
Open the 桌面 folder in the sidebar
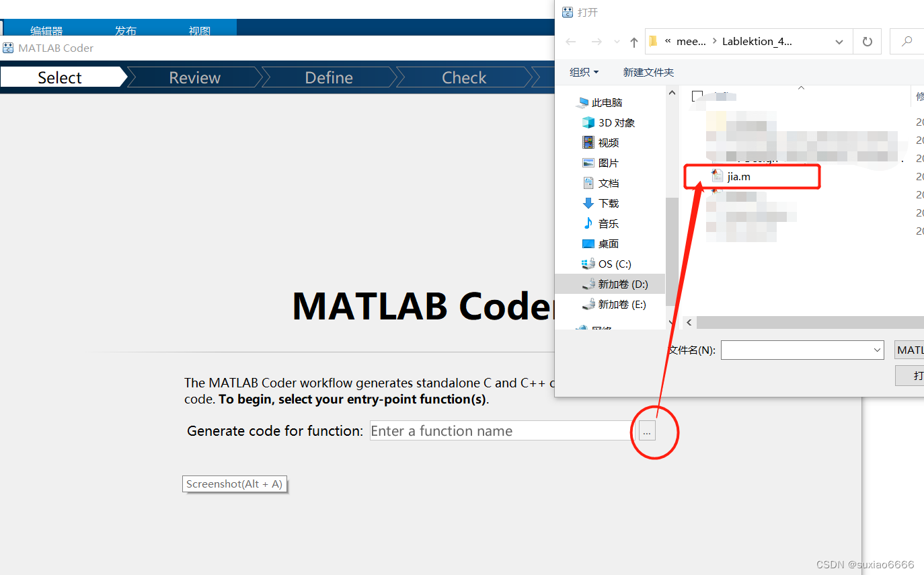coord(601,243)
